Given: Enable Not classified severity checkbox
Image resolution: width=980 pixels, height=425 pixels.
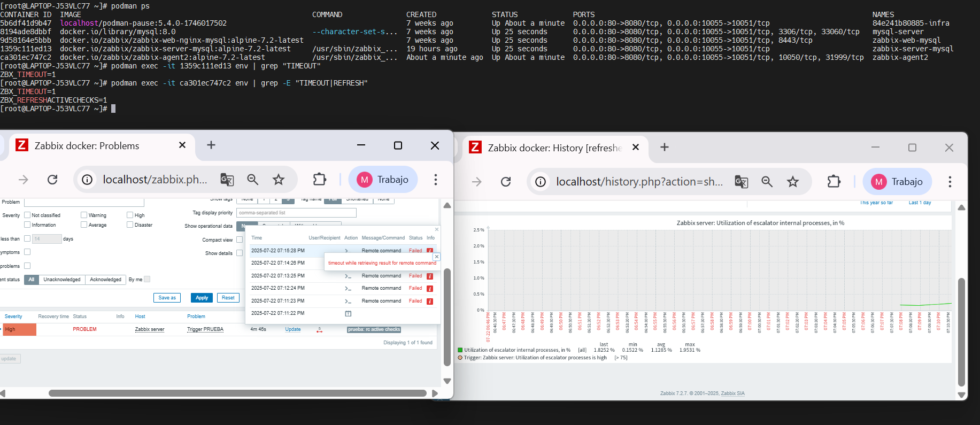Looking at the screenshot, I should (27, 215).
